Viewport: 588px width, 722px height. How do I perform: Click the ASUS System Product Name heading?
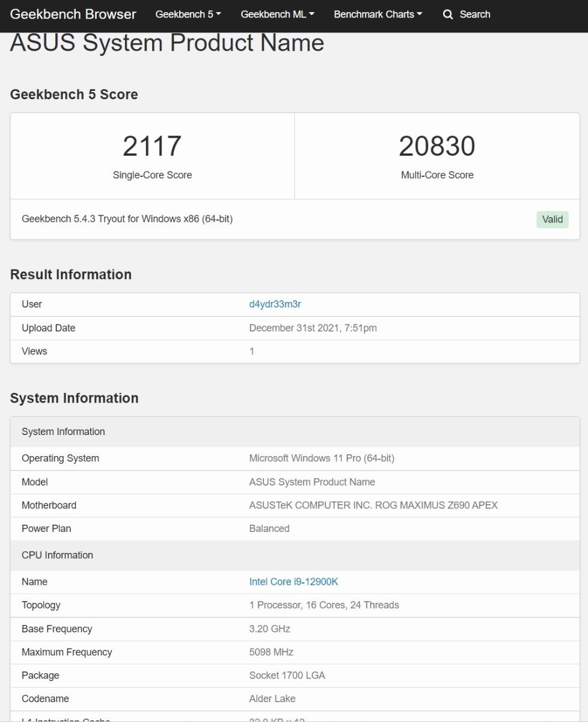click(167, 43)
